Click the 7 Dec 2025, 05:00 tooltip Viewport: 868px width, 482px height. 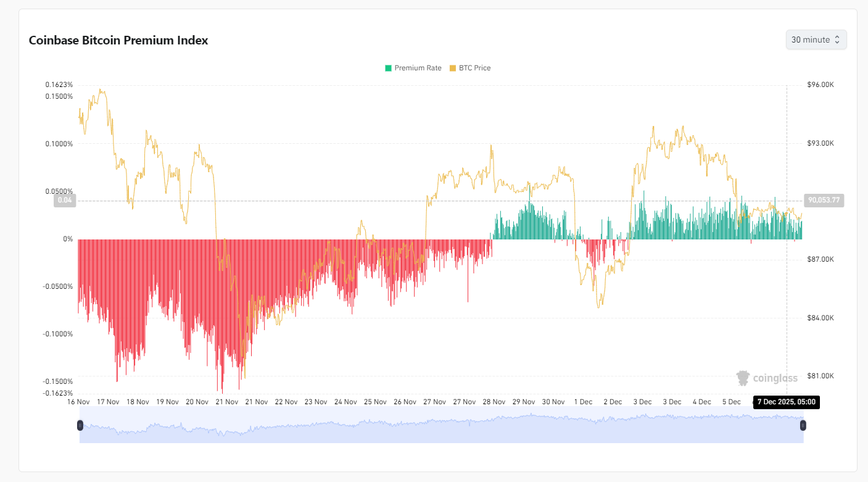(787, 402)
